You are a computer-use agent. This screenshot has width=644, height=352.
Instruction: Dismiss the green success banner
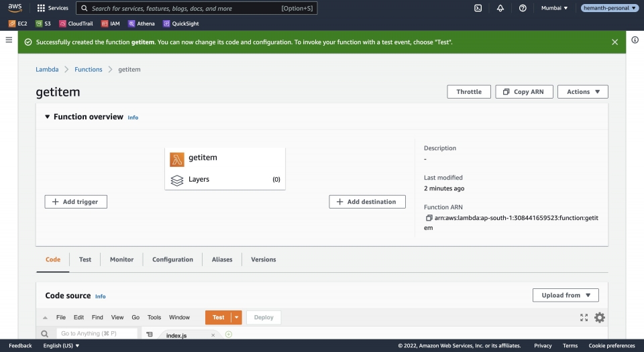click(x=614, y=42)
